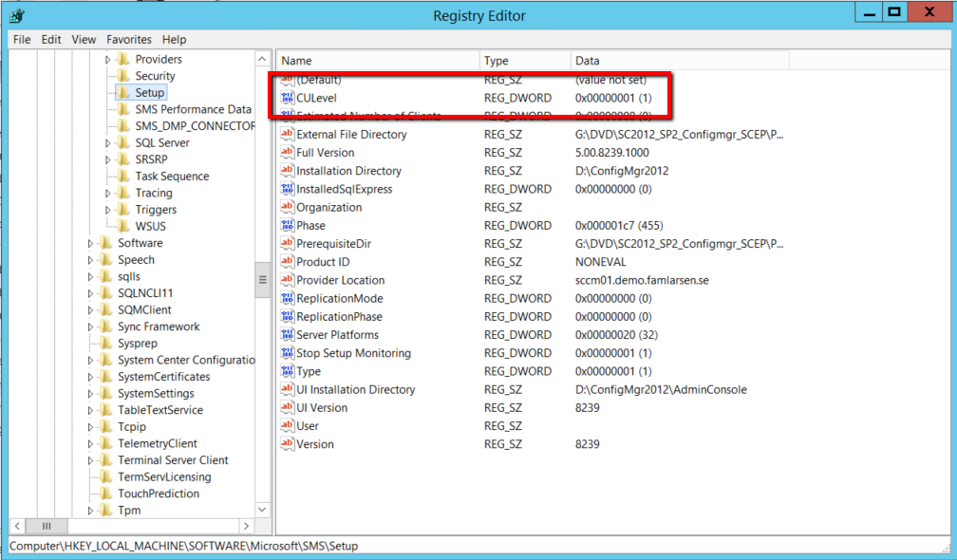This screenshot has width=957, height=560.
Task: Expand the Terminal Server Client node
Action: pyautogui.click(x=91, y=460)
